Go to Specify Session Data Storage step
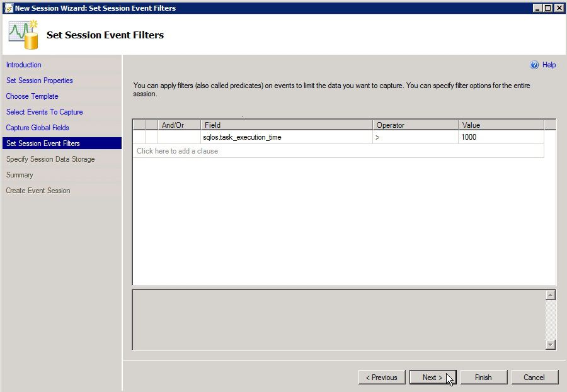The image size is (567, 392). pos(50,159)
